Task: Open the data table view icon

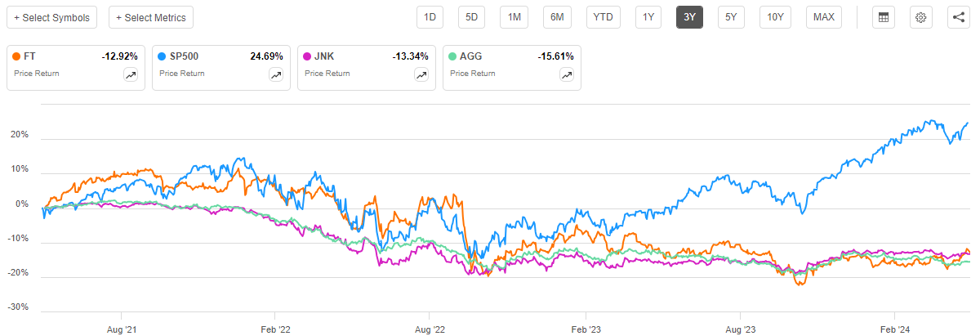Action: coord(883,17)
